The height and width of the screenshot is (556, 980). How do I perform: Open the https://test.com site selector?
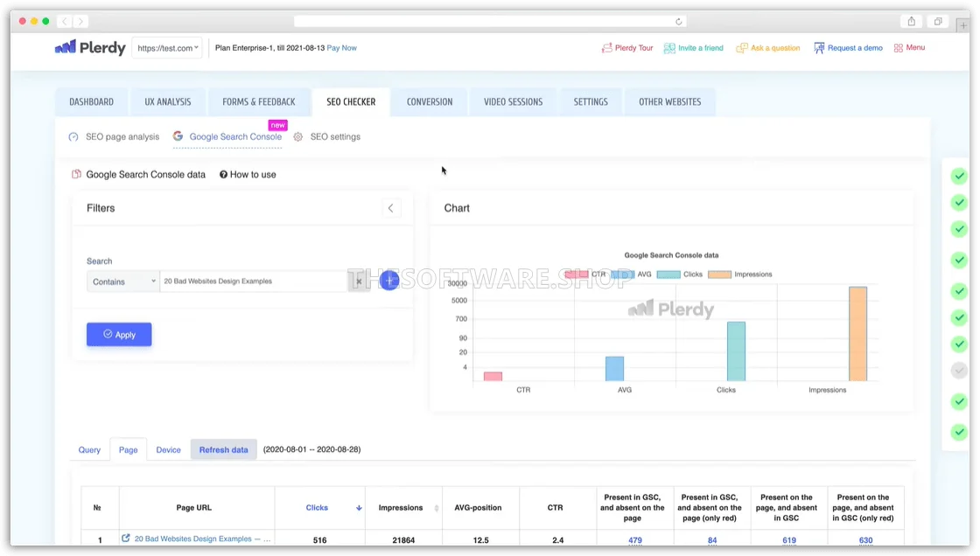pos(167,48)
